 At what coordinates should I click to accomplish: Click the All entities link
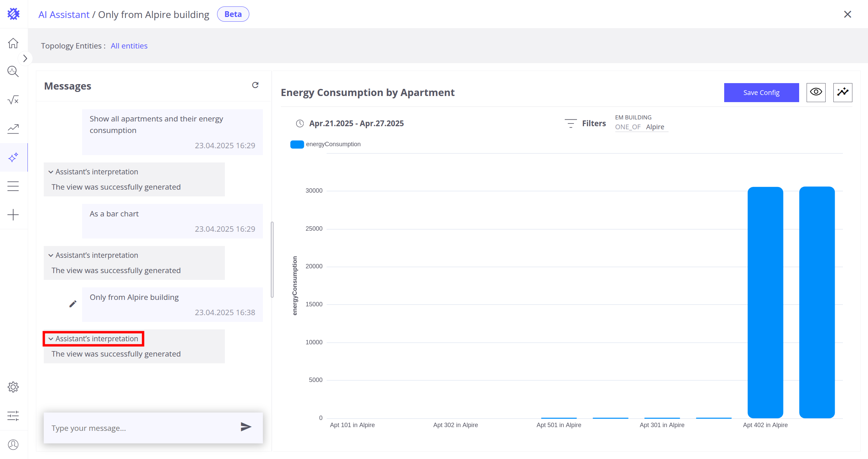[x=129, y=46]
